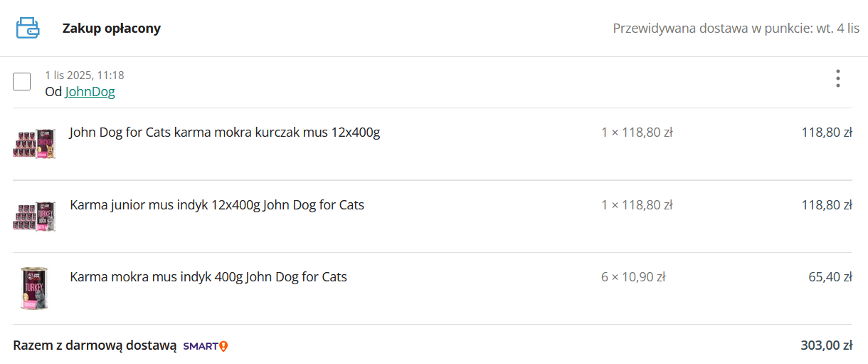This screenshot has height=364, width=868.
Task: Open the junior turkey 12x400g product thumbnail
Action: (34, 216)
